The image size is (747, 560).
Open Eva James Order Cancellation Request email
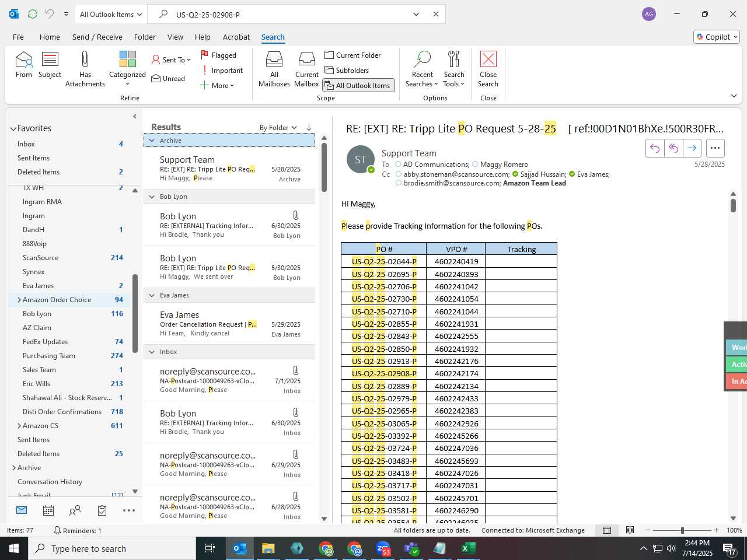click(229, 324)
